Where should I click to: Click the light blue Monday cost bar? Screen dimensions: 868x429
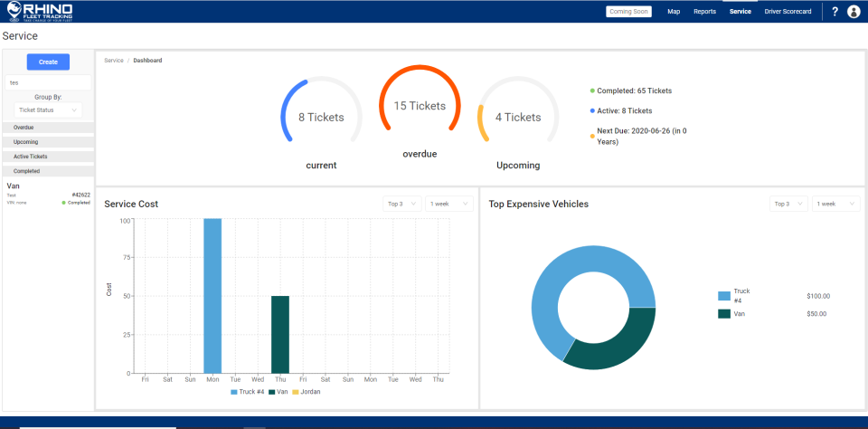tap(212, 296)
